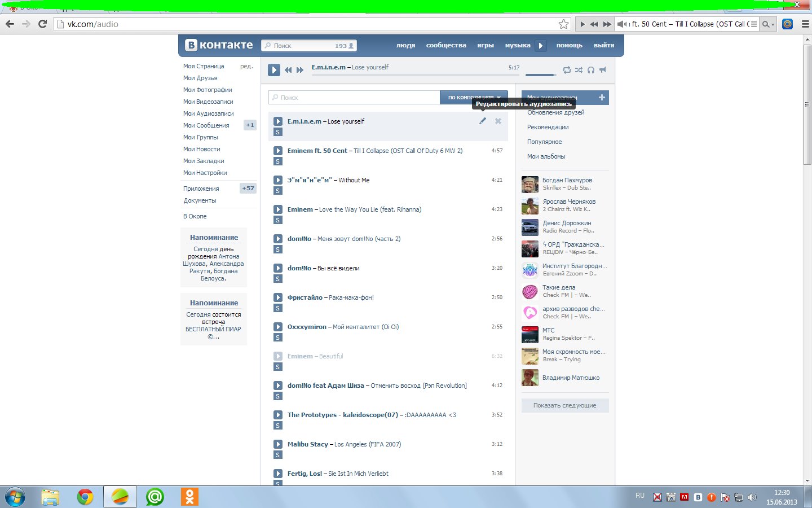Click the S icon under Without Me
The width and height of the screenshot is (812, 508).
(277, 191)
